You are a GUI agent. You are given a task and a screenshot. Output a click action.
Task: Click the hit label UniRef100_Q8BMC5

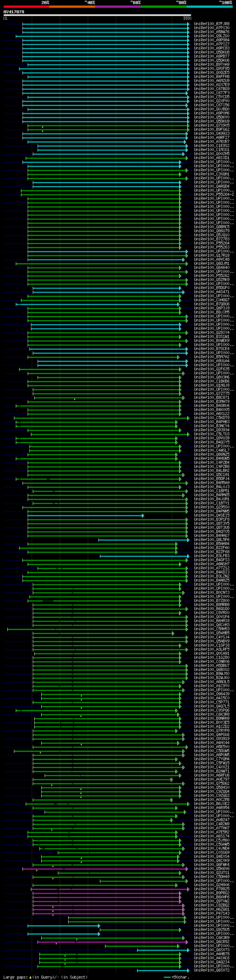pyautogui.click(x=212, y=227)
